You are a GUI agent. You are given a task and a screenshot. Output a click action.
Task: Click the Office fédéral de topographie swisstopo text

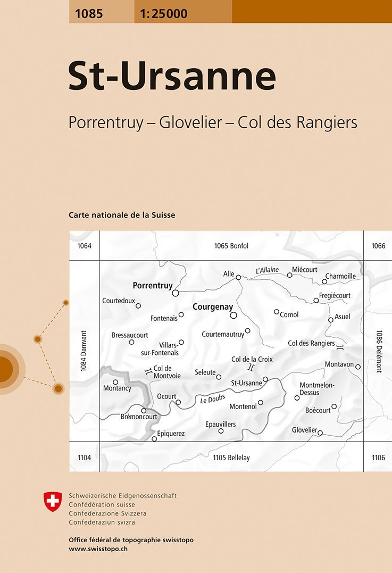coord(131,540)
